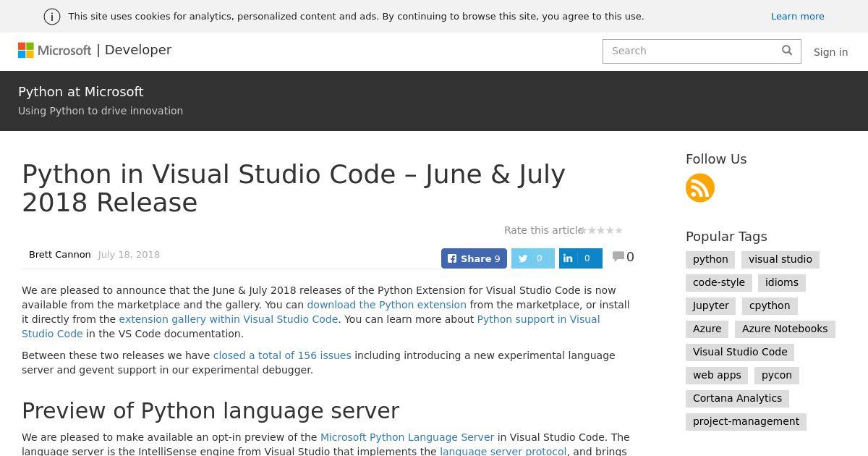This screenshot has height=456, width=868.
Task: Select the visual studio tag
Action: pos(780,260)
